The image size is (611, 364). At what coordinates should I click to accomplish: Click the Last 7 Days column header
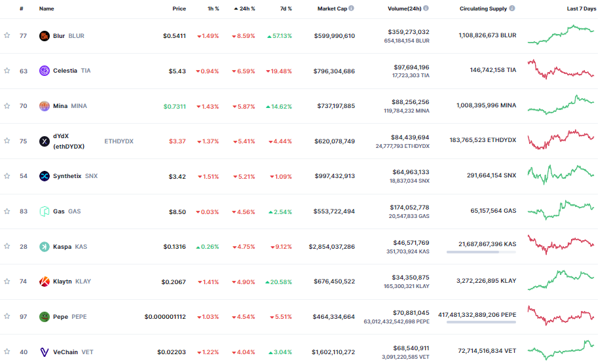(x=582, y=9)
